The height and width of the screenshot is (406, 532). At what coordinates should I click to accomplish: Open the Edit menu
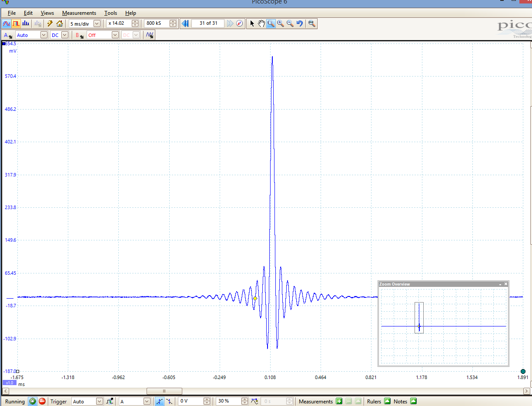28,13
